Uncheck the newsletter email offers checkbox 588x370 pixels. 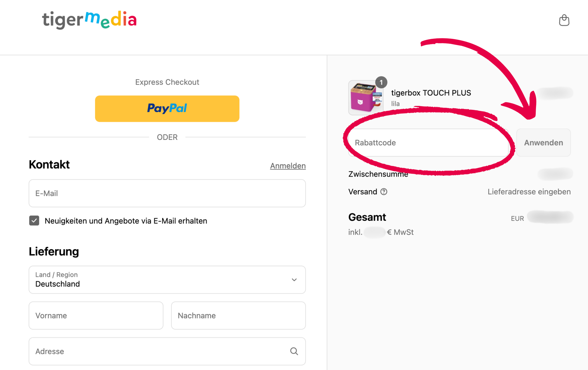click(x=34, y=221)
